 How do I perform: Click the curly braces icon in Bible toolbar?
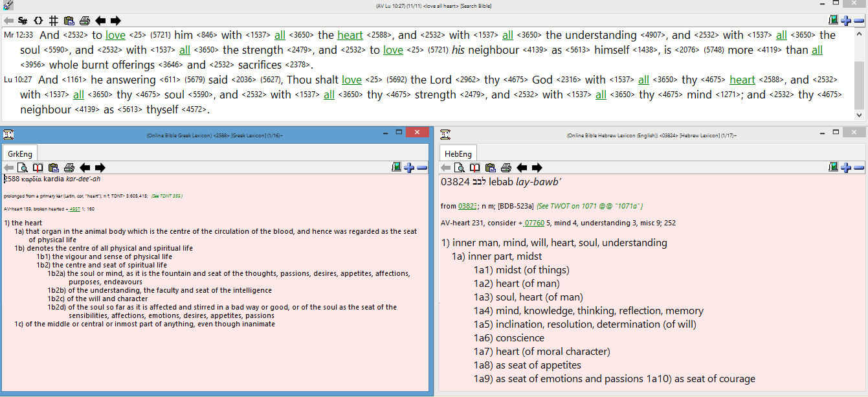click(38, 21)
